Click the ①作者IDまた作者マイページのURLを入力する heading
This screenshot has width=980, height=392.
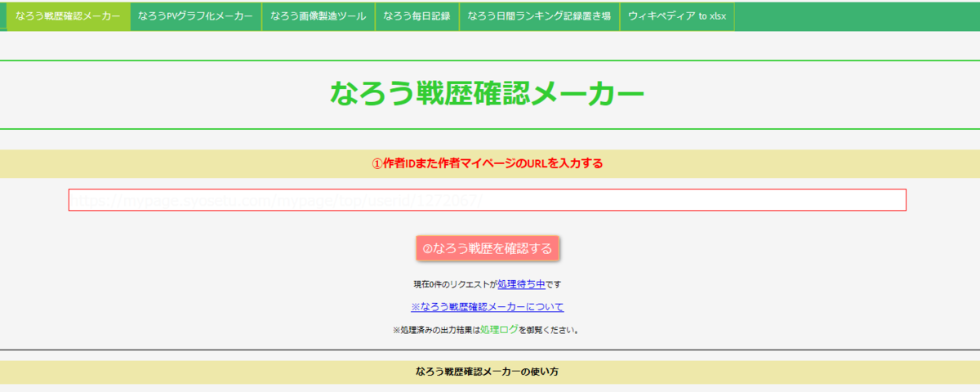tap(488, 163)
